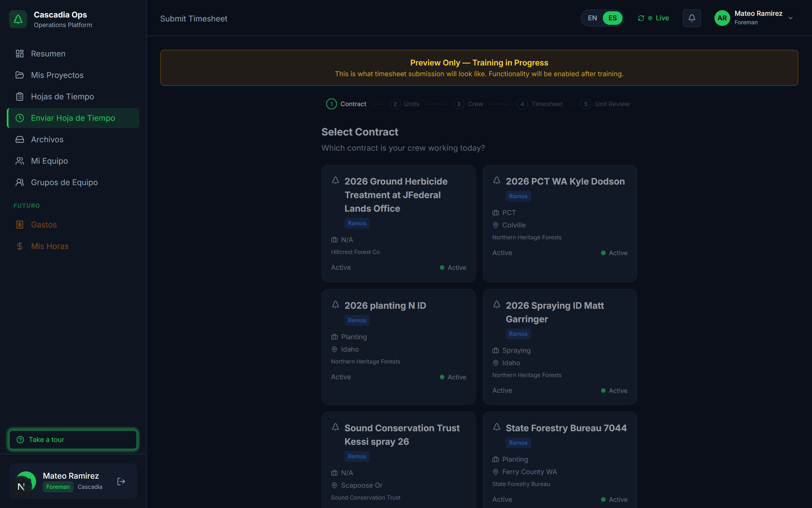Click the round N badge at bottom left
The image size is (812, 508).
tap(21, 487)
